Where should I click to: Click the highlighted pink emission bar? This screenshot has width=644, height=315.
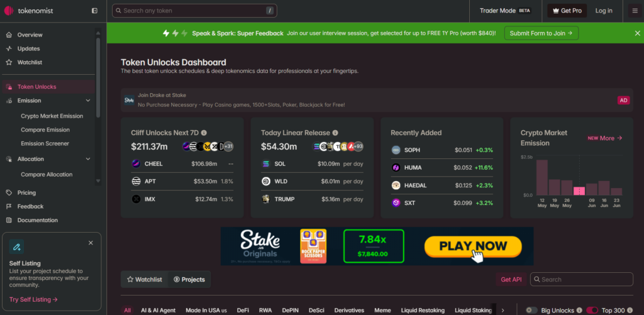coord(579,191)
